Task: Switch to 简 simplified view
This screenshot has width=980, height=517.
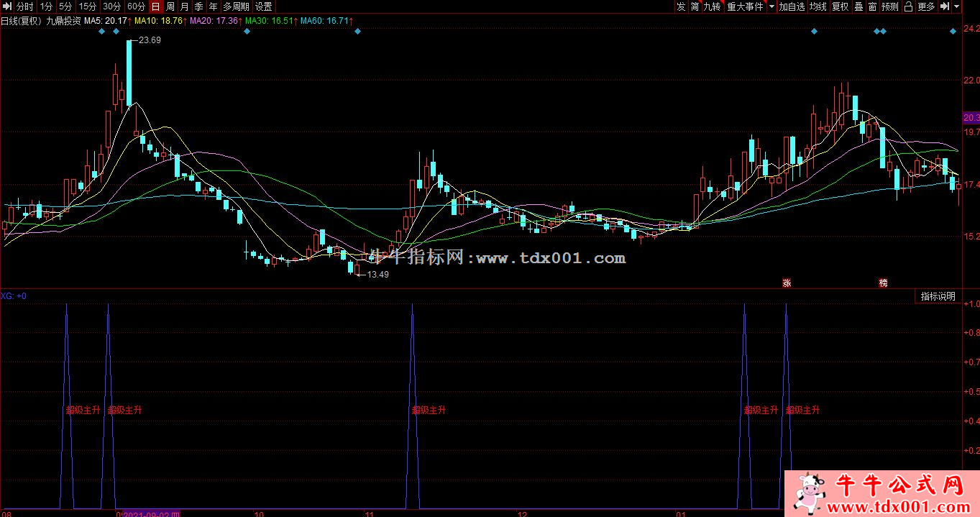Action: click(x=695, y=6)
